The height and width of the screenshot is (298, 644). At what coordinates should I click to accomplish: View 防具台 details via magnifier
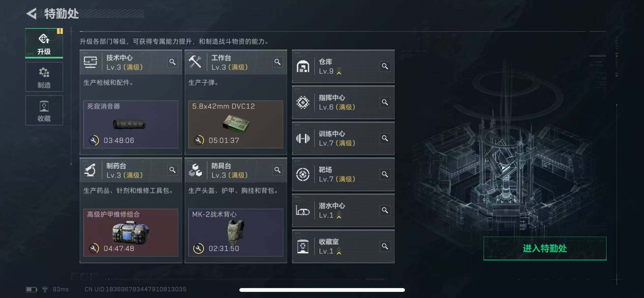coord(277,170)
